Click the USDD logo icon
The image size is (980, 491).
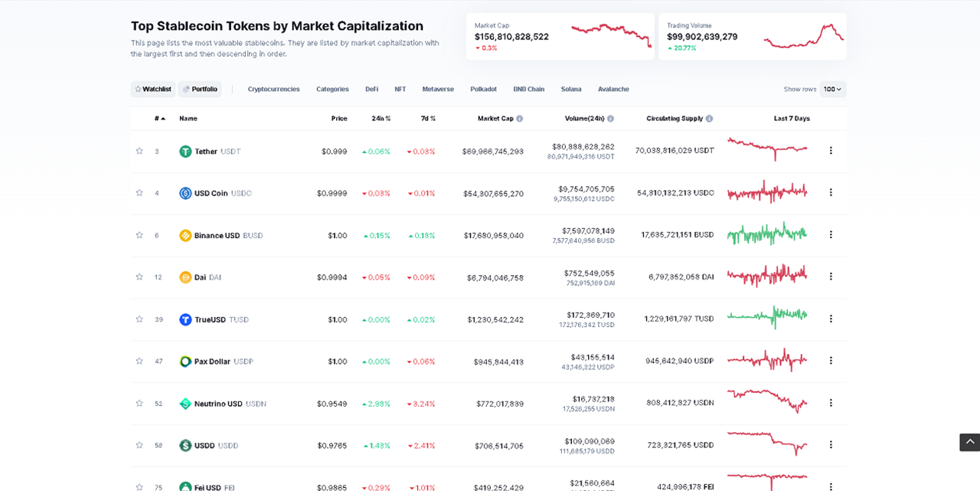point(185,446)
